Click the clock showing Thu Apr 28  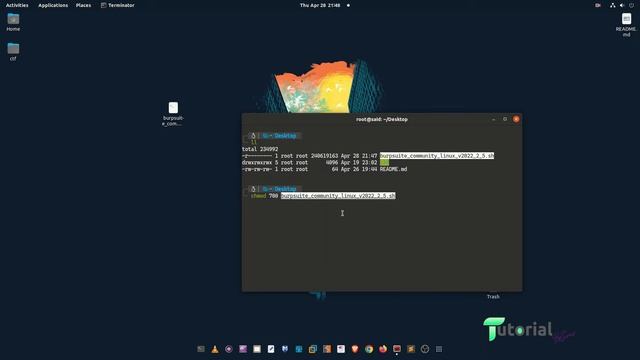pos(320,5)
